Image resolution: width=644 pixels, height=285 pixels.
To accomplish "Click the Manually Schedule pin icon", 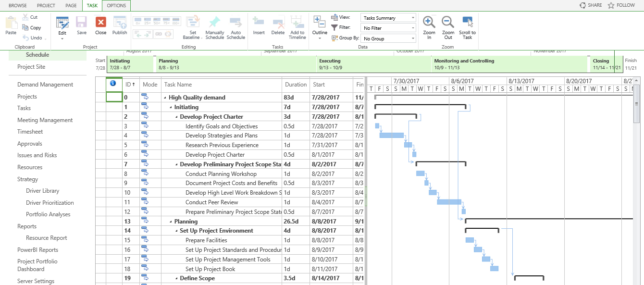I will coord(214,23).
